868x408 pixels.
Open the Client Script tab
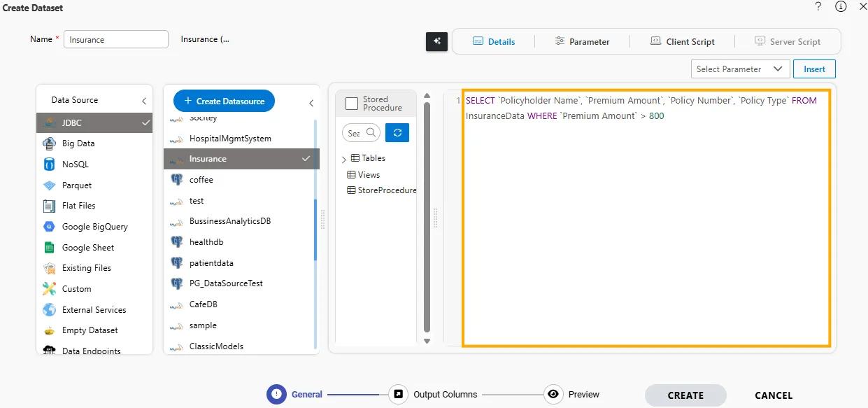(x=682, y=41)
